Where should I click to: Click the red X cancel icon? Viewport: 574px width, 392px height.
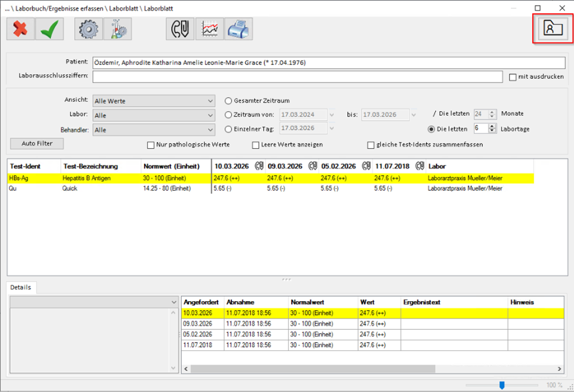pyautogui.click(x=20, y=29)
